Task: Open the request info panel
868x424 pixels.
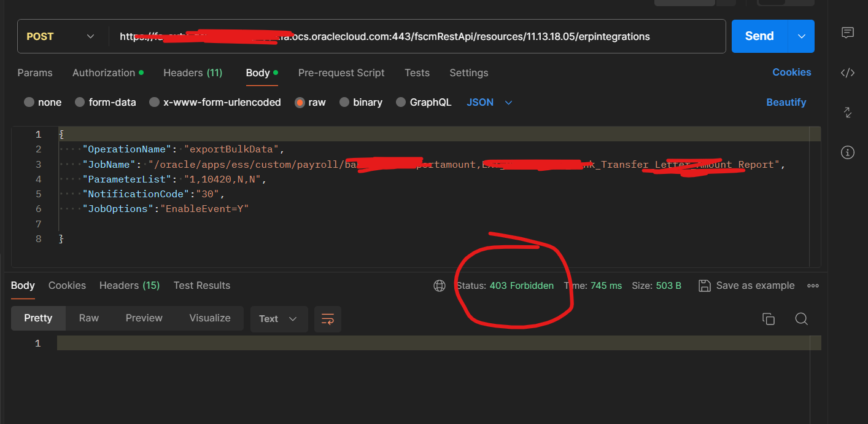Action: click(848, 152)
